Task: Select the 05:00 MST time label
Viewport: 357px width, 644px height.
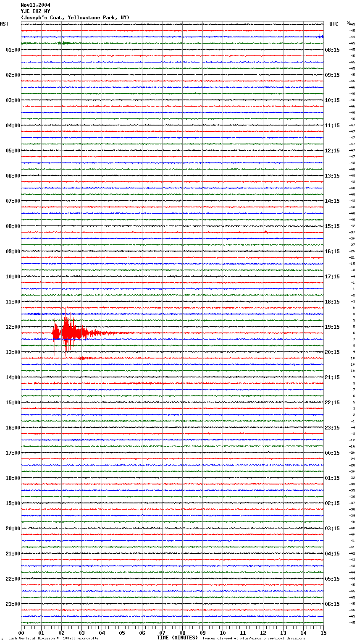Action: tap(13, 151)
